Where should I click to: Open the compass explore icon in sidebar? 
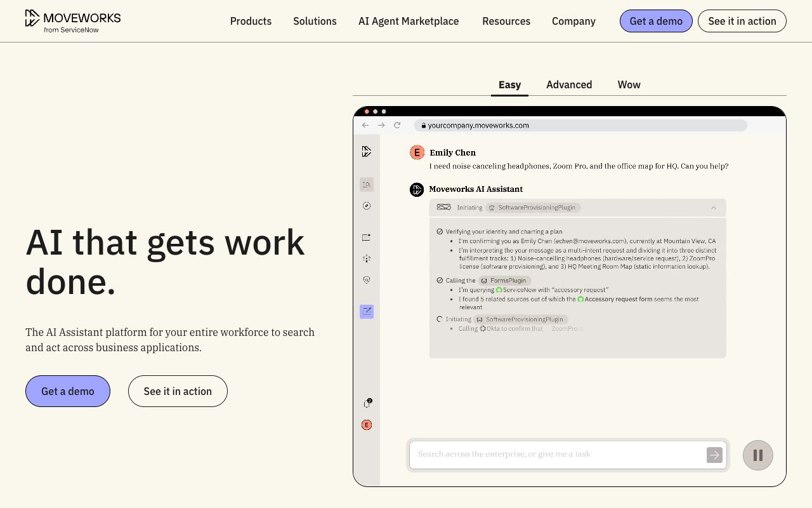pos(367,206)
